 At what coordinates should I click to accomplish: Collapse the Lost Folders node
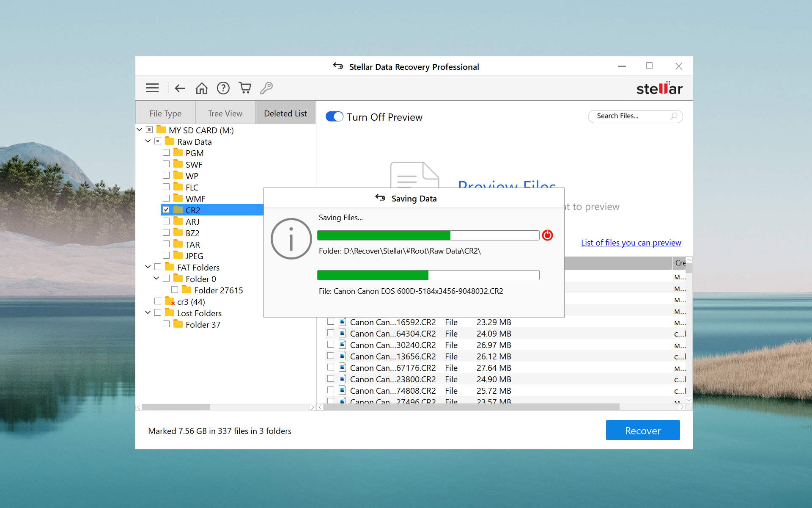(x=148, y=312)
